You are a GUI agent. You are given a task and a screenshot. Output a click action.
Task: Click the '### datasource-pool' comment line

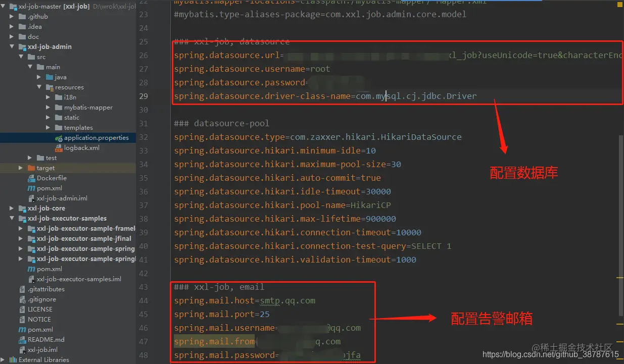pos(222,123)
